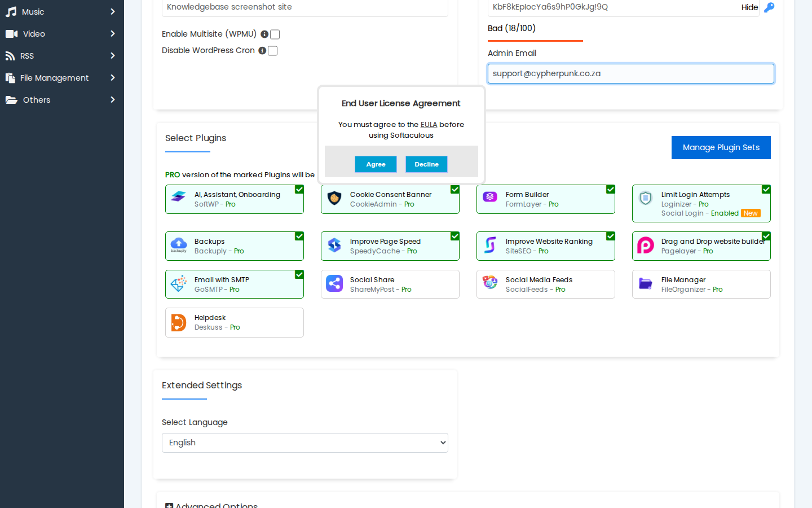Click the site description input field
This screenshot has height=508, width=812.
click(x=305, y=7)
